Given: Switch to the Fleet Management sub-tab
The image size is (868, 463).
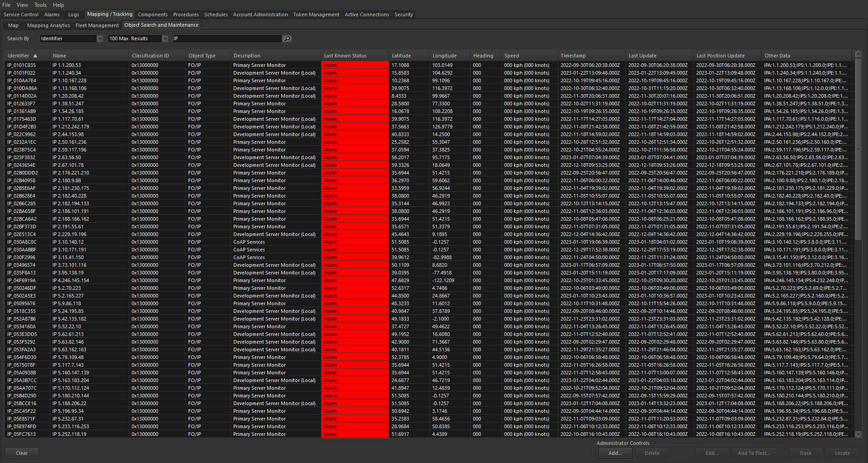Looking at the screenshot, I should click(97, 25).
